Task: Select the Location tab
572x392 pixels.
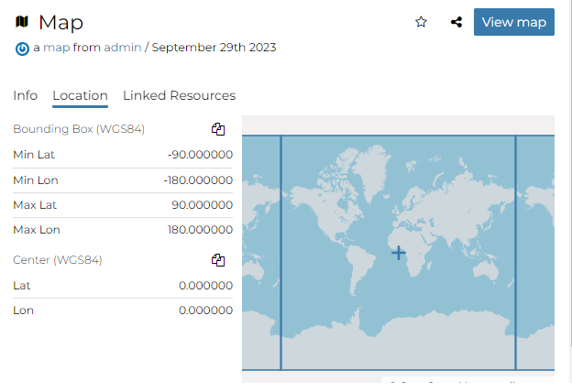Action: (x=80, y=95)
